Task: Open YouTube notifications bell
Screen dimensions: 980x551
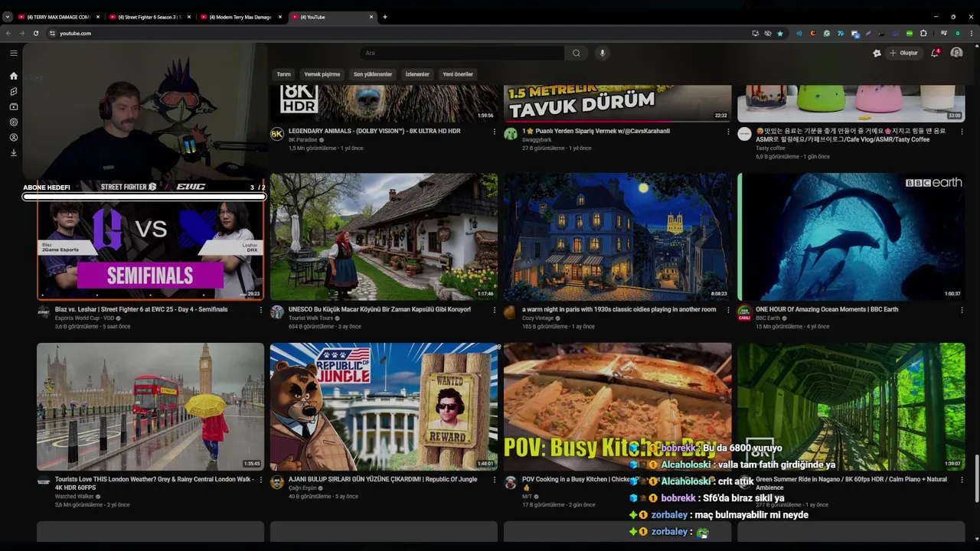Action: [935, 53]
